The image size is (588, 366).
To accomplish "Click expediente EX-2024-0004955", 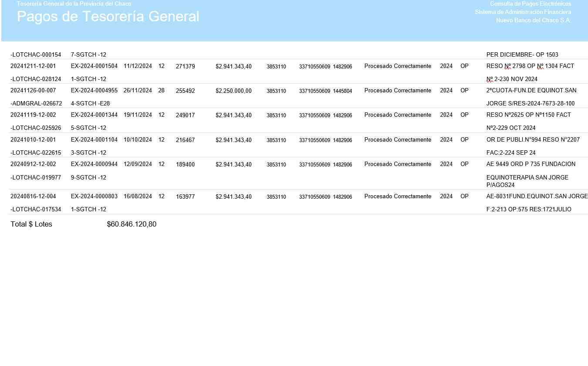I will [x=94, y=91].
